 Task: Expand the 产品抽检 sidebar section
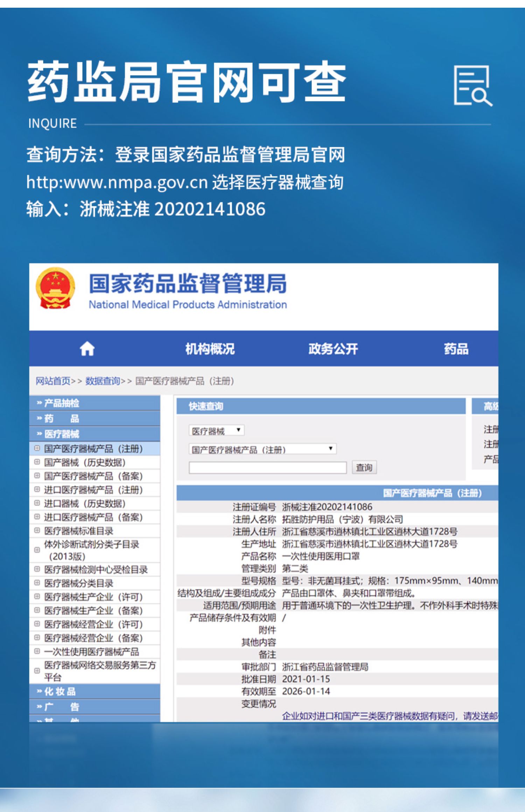tap(94, 403)
